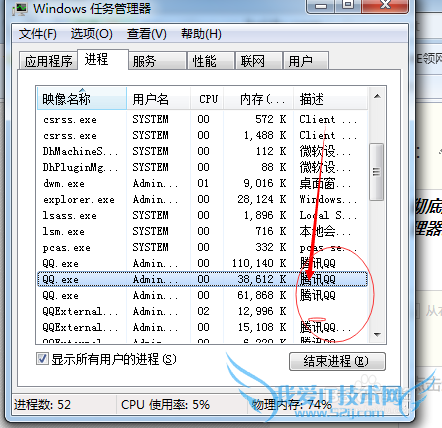The height and width of the screenshot is (428, 442).
Task: Toggle 显示所有用户的进程 checkbox
Action: pos(42,359)
